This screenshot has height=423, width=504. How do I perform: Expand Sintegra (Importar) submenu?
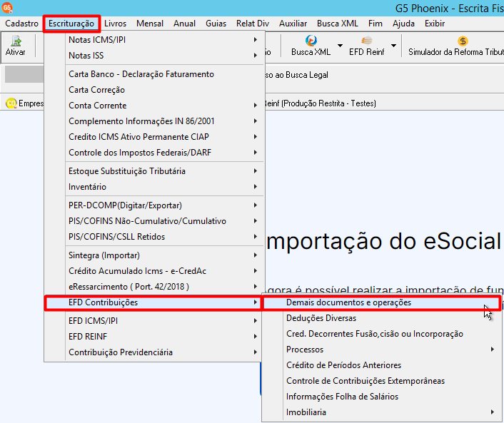click(154, 255)
